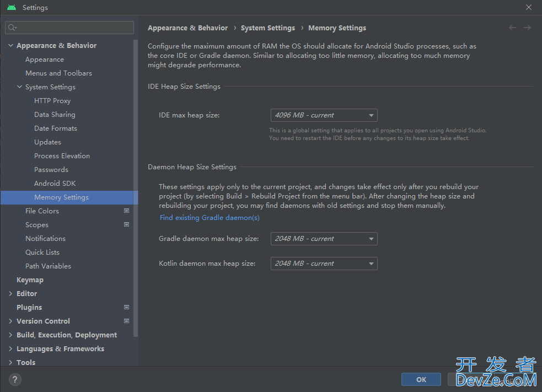Open Scopes settings page
Image resolution: width=542 pixels, height=392 pixels.
tap(37, 225)
